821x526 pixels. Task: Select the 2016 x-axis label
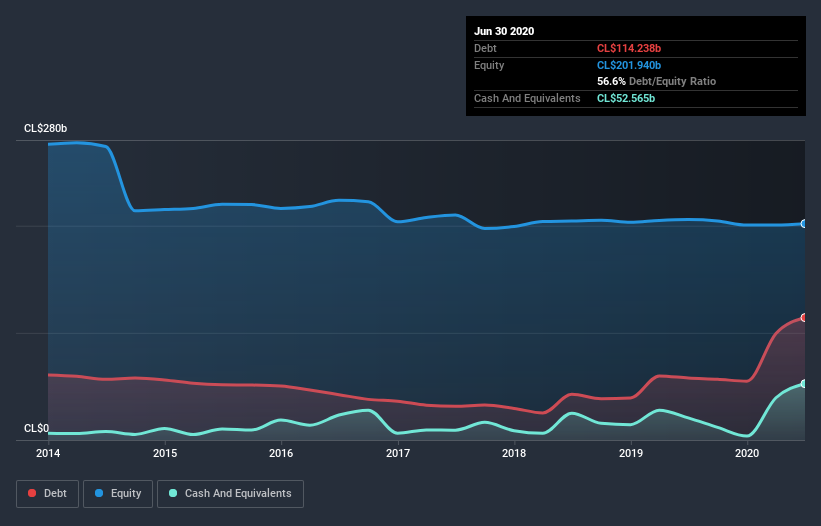(281, 453)
